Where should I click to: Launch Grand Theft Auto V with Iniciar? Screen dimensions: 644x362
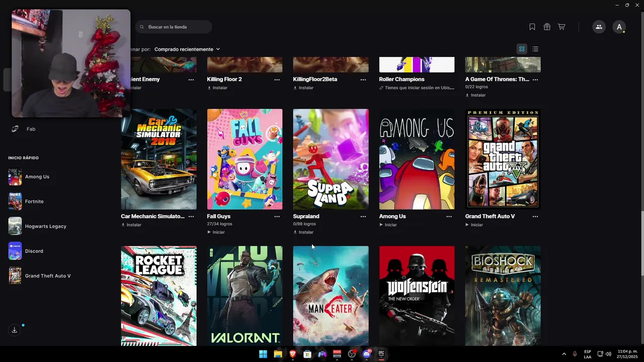474,225
